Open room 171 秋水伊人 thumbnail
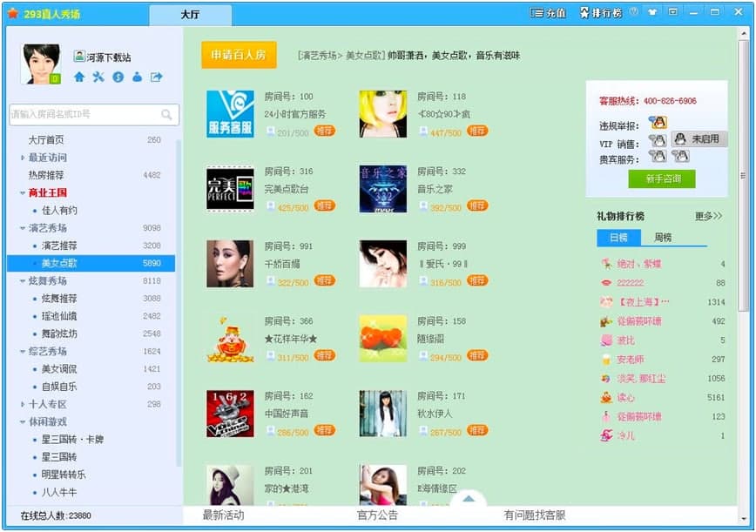This screenshot has height=532, width=756. tap(383, 414)
